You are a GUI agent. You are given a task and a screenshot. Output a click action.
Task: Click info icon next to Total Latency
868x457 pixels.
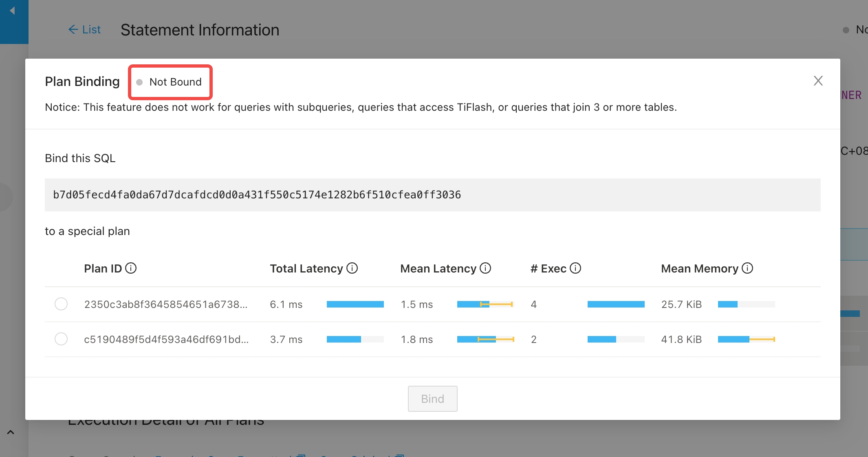click(352, 268)
